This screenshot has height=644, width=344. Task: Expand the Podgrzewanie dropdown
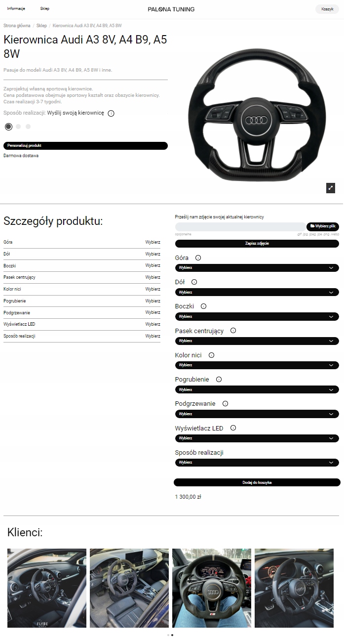click(x=257, y=414)
